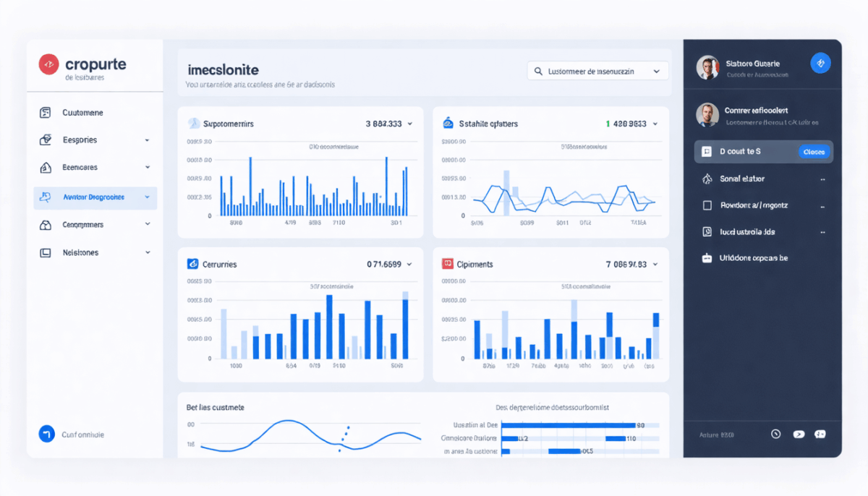Expand the Eeemoares menu chevron
868x496 pixels.
click(148, 167)
